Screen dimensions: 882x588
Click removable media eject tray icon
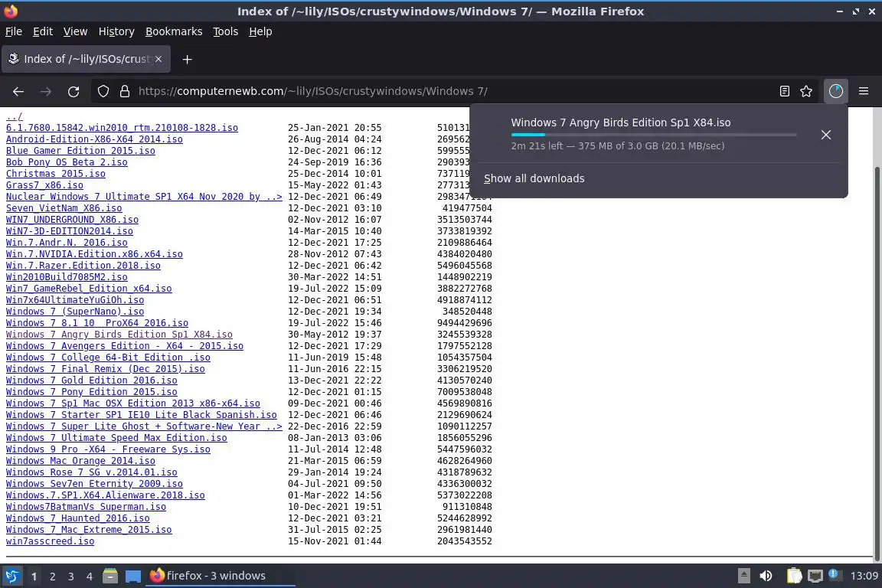point(743,576)
